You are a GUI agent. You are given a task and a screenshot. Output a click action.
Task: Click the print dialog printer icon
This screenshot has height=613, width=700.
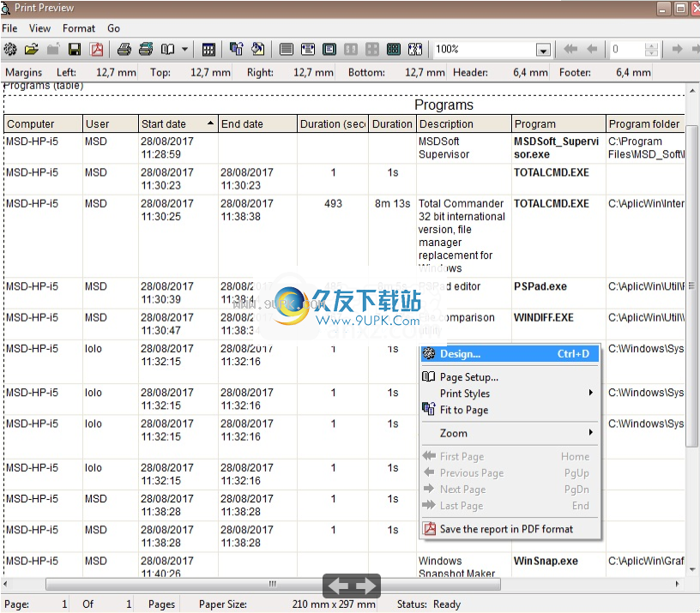pyautogui.click(x=146, y=49)
